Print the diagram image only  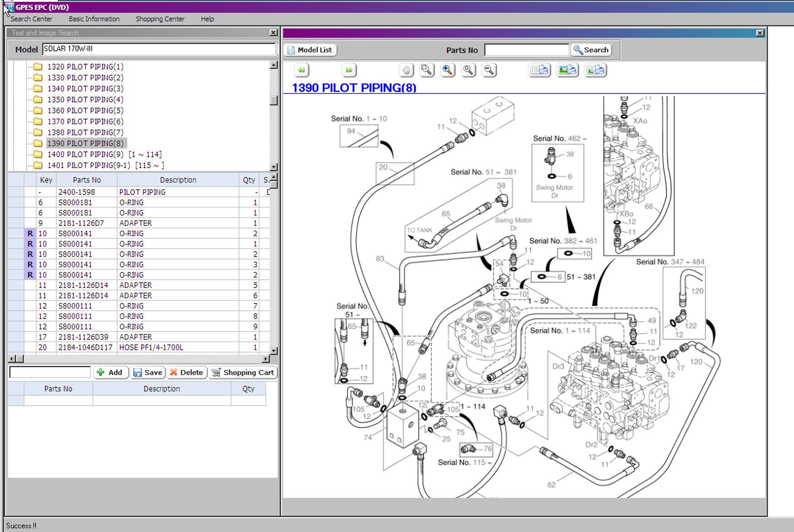pyautogui.click(x=567, y=70)
